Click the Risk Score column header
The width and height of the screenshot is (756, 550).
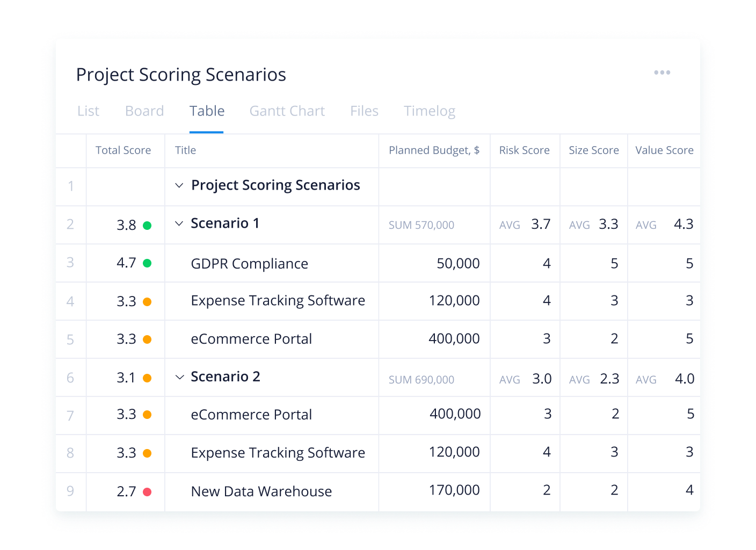coord(524,150)
